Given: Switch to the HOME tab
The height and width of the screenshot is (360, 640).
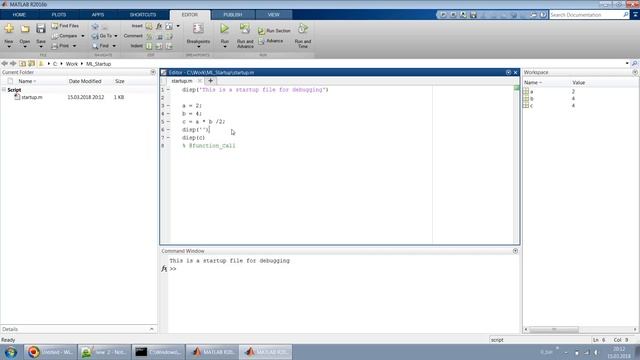Looking at the screenshot, I should click(19, 15).
